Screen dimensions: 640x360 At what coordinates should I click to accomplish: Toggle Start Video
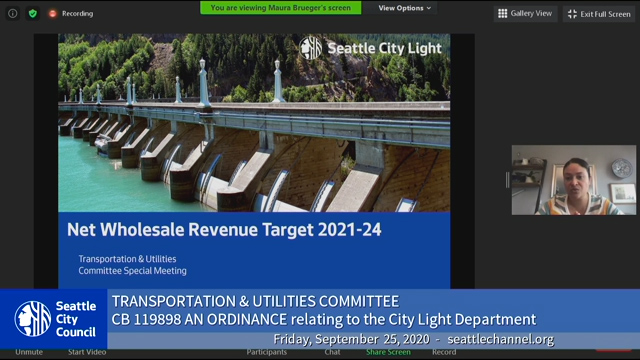click(x=87, y=352)
